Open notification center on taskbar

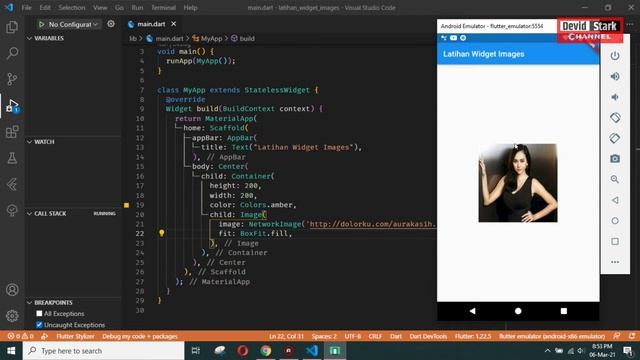click(x=628, y=351)
